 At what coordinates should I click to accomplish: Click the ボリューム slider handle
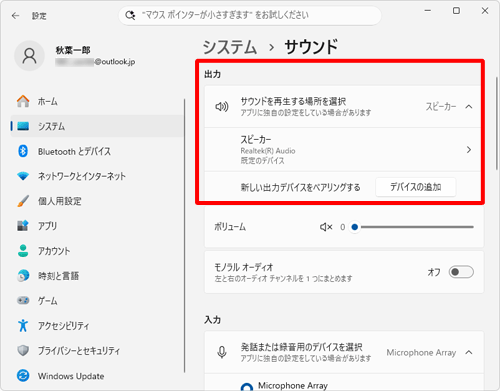click(355, 227)
